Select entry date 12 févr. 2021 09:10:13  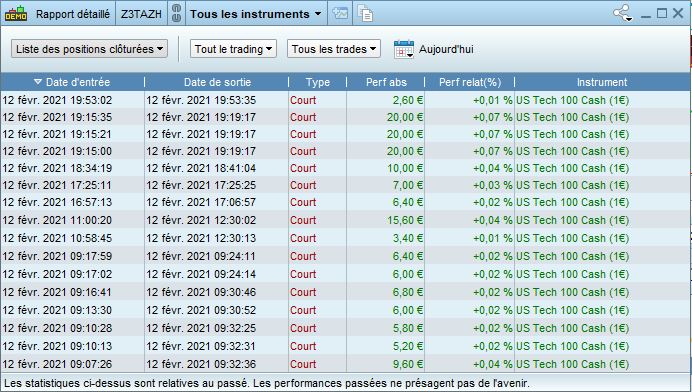click(57, 346)
